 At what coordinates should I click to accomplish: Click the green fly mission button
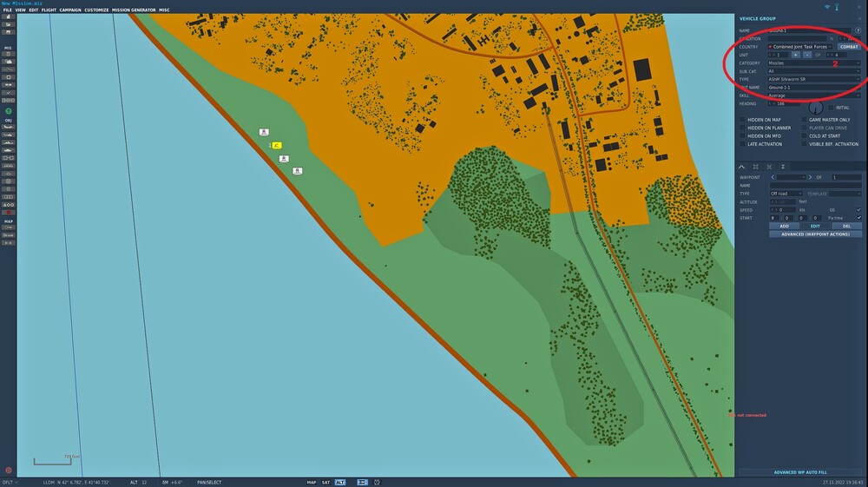9,111
